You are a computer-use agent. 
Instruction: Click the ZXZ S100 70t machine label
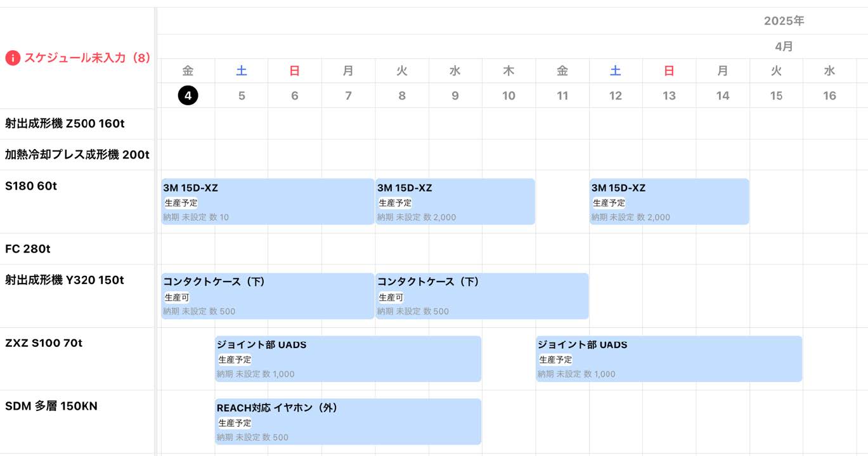[44, 343]
